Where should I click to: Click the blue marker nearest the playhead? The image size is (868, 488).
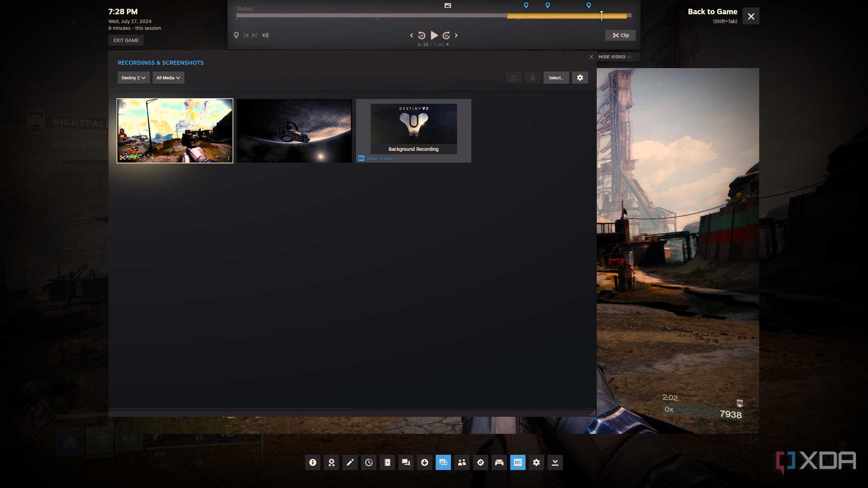(x=589, y=5)
